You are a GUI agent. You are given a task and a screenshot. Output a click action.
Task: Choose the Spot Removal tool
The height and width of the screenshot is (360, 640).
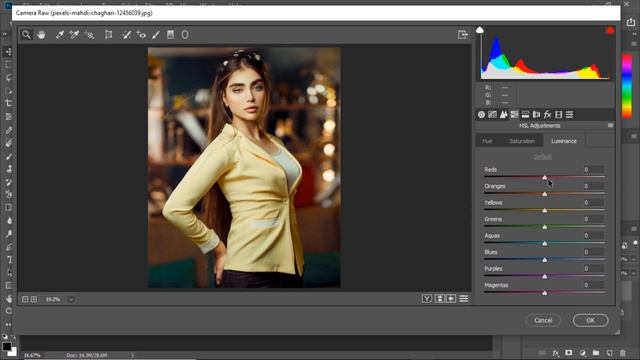(127, 35)
